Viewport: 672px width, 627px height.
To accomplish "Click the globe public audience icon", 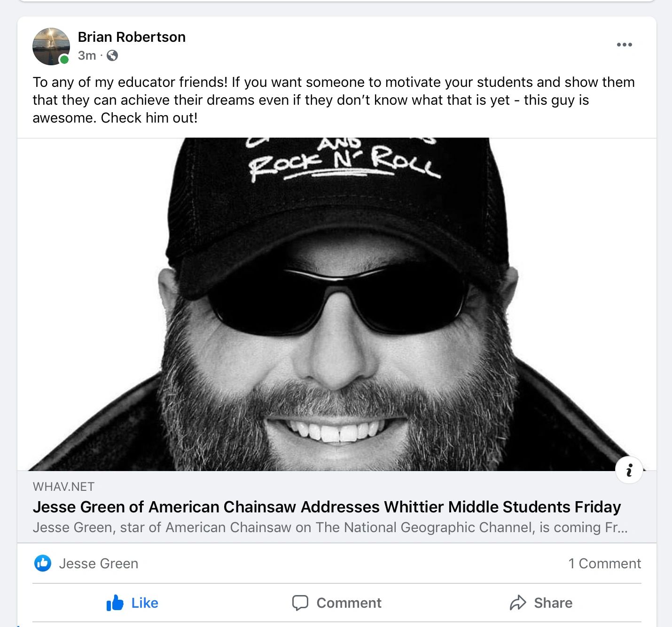I will [112, 55].
